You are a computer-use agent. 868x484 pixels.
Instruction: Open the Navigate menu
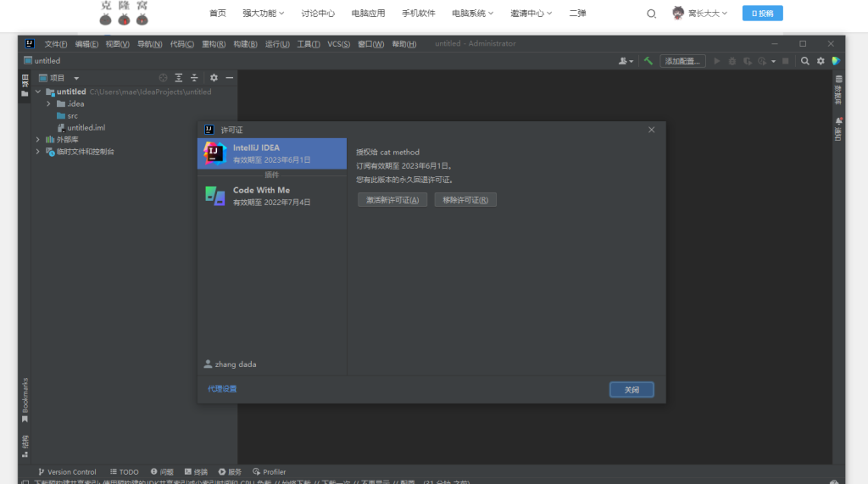(149, 44)
